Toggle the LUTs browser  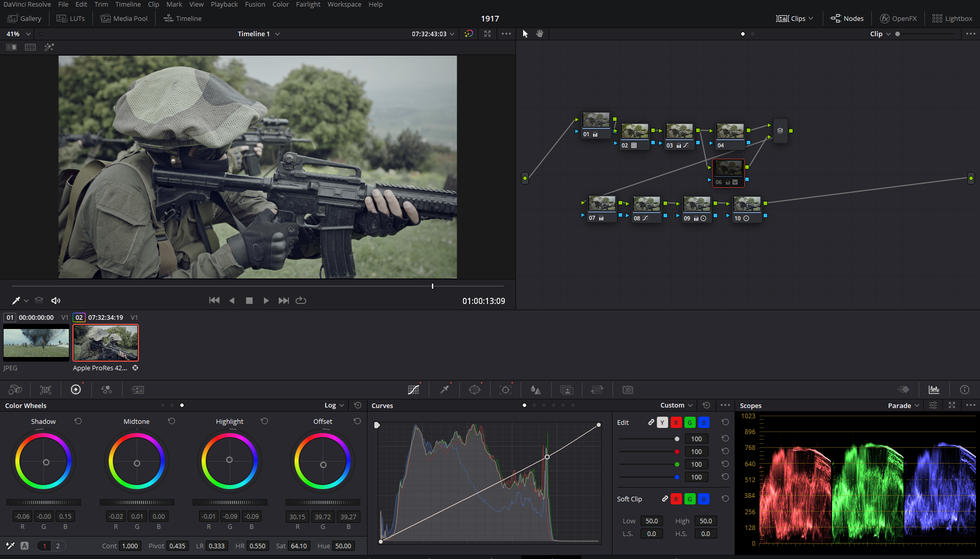pos(71,18)
